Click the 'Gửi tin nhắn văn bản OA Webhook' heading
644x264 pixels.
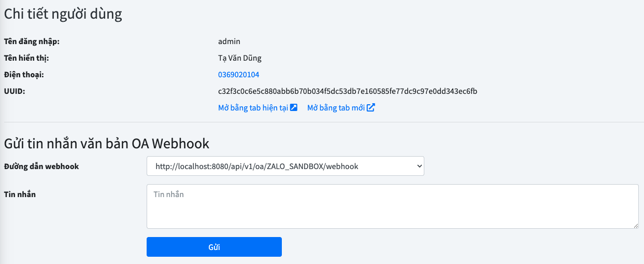point(107,143)
